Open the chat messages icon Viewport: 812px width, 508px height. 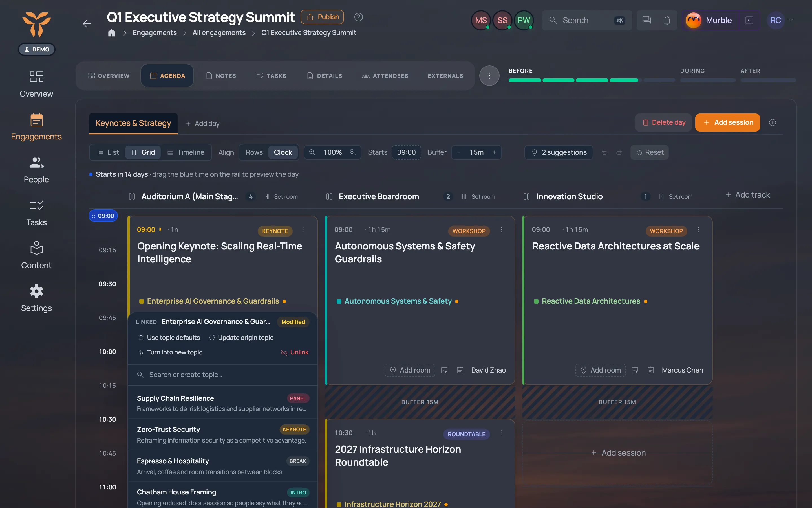(646, 20)
